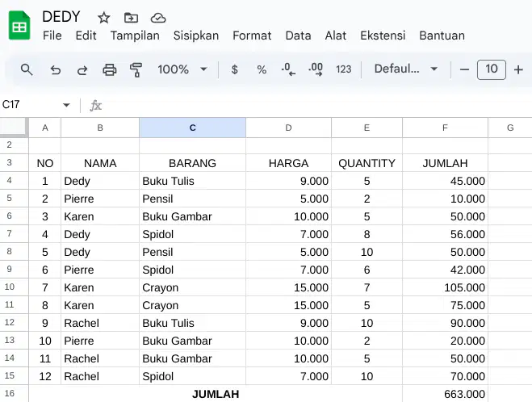Print the spreadsheet
The image size is (532, 402).
(110, 70)
